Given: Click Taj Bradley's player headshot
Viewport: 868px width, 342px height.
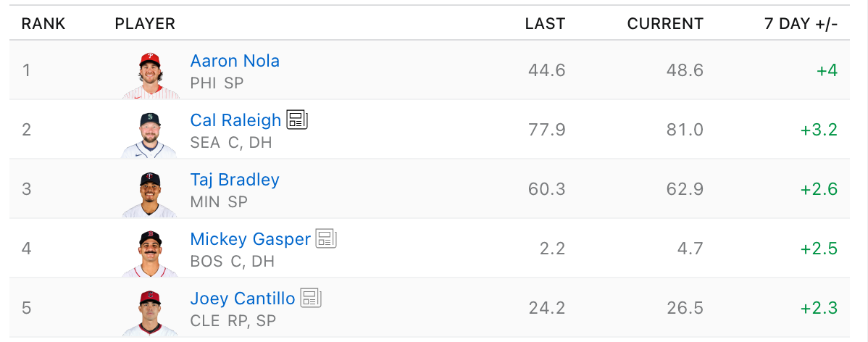Looking at the screenshot, I should pos(149,193).
